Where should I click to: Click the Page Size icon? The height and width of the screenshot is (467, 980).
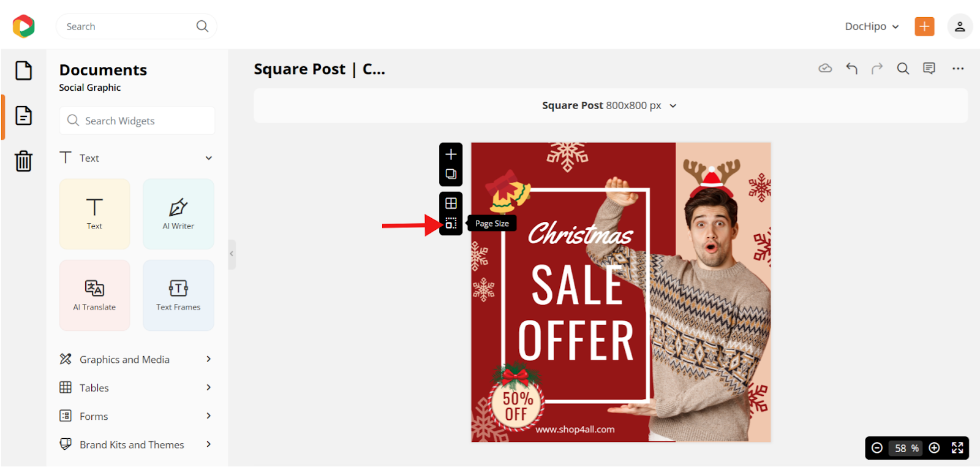pyautogui.click(x=451, y=224)
